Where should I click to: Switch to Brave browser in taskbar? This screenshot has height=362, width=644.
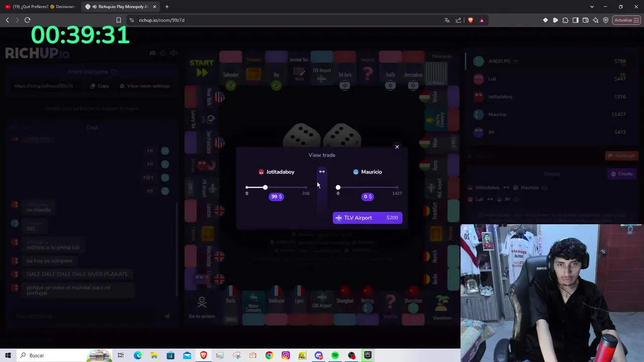(x=203, y=355)
